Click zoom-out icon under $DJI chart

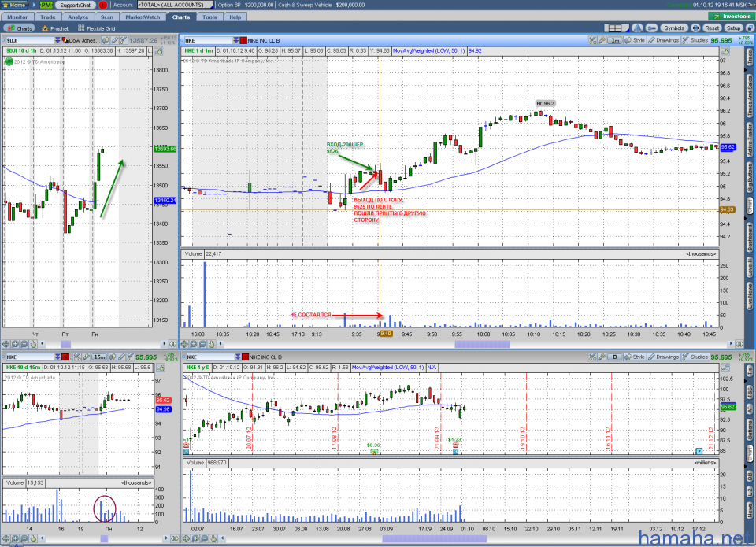(x=24, y=344)
